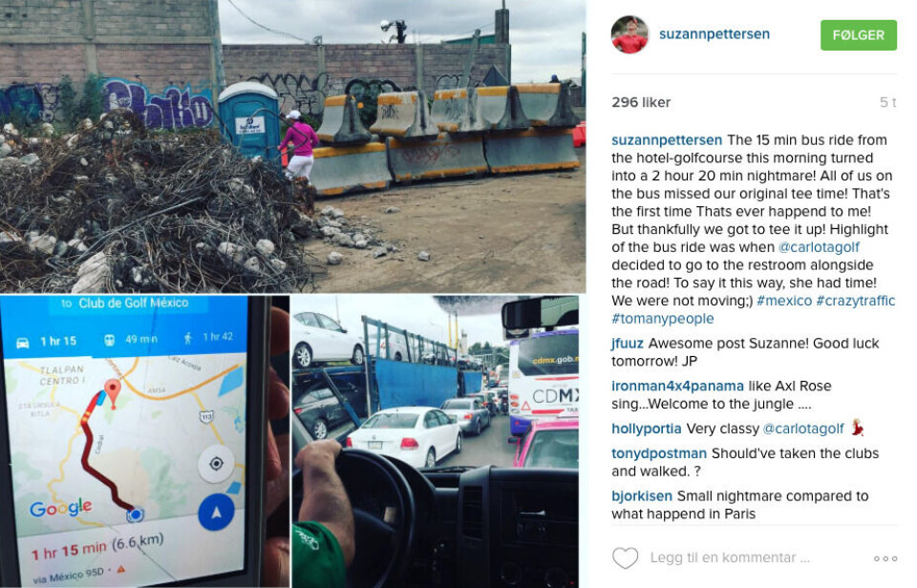Open the #mexico hashtag
The width and height of the screenshot is (917, 588).
[x=784, y=301]
